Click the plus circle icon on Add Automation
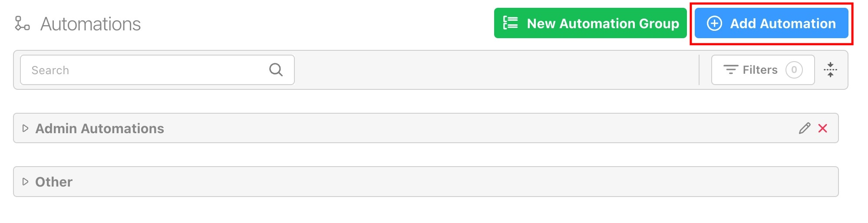Viewport: 868px width, 223px height. click(714, 23)
